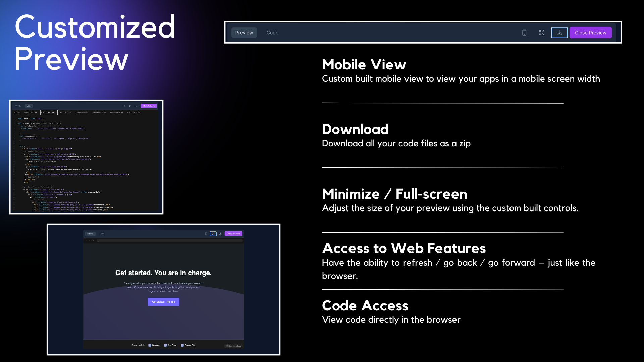Viewport: 644px width, 362px height.
Task: Click the URL address field in the bottom preview
Action: [x=168, y=240]
